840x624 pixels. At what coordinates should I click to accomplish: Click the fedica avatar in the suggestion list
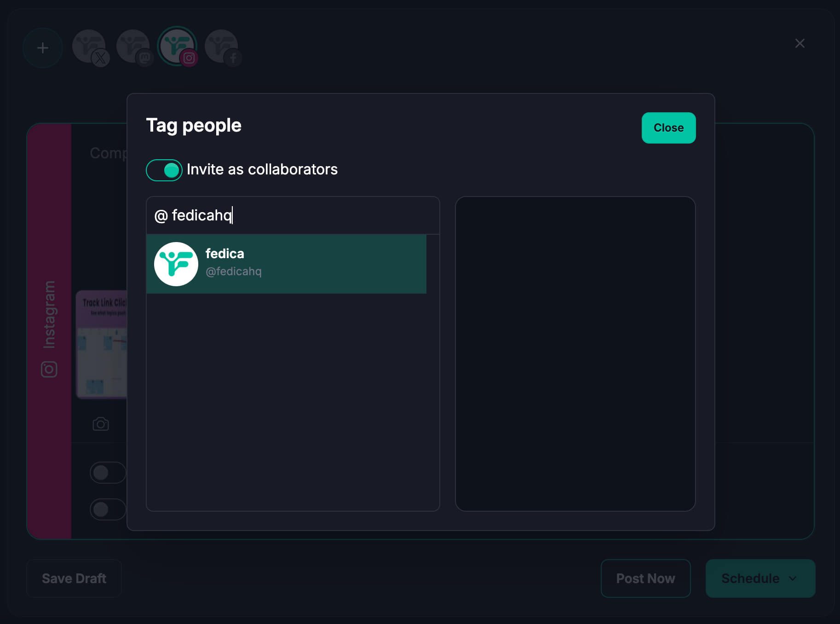(x=176, y=264)
